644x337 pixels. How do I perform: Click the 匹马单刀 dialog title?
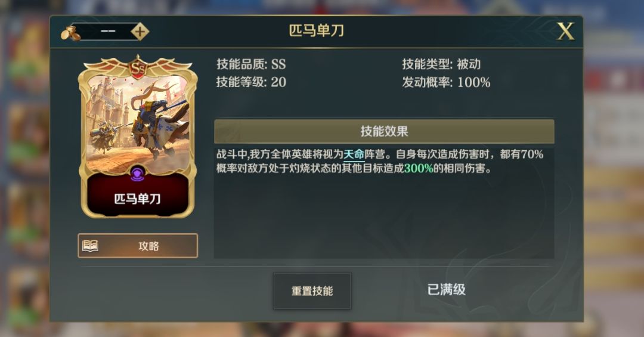tap(316, 31)
